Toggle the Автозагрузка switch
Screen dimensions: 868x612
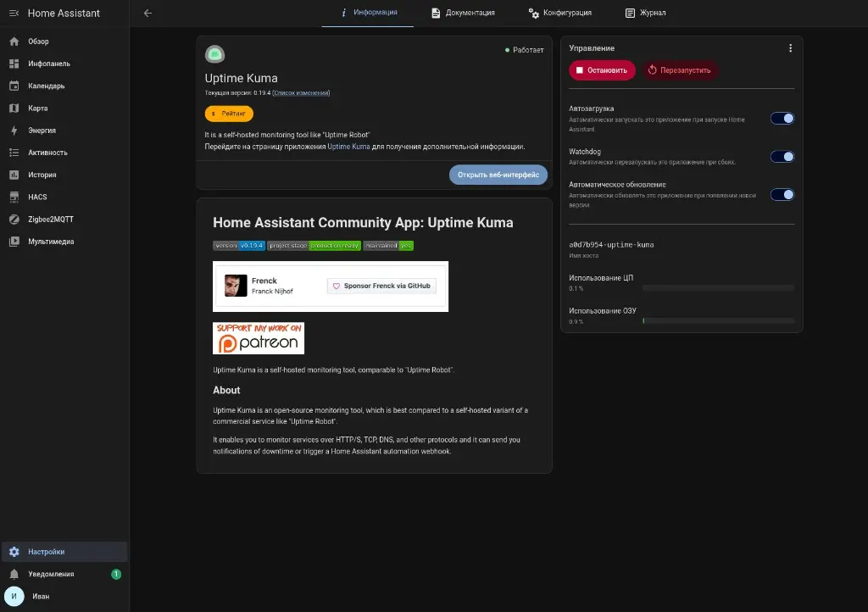click(782, 118)
